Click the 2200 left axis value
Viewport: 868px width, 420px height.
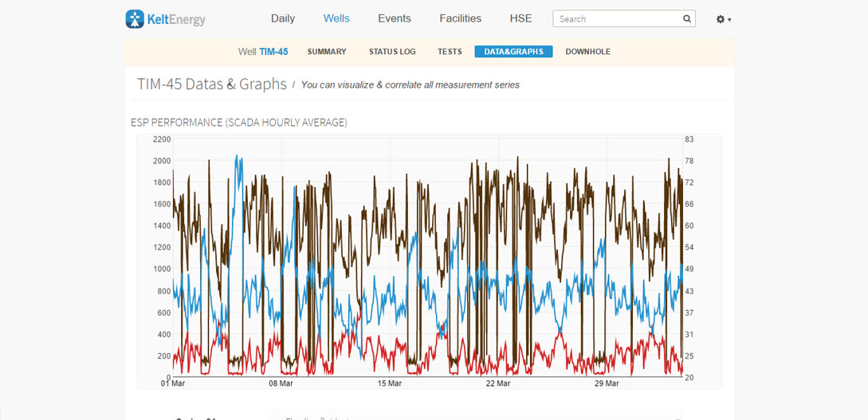click(x=162, y=139)
